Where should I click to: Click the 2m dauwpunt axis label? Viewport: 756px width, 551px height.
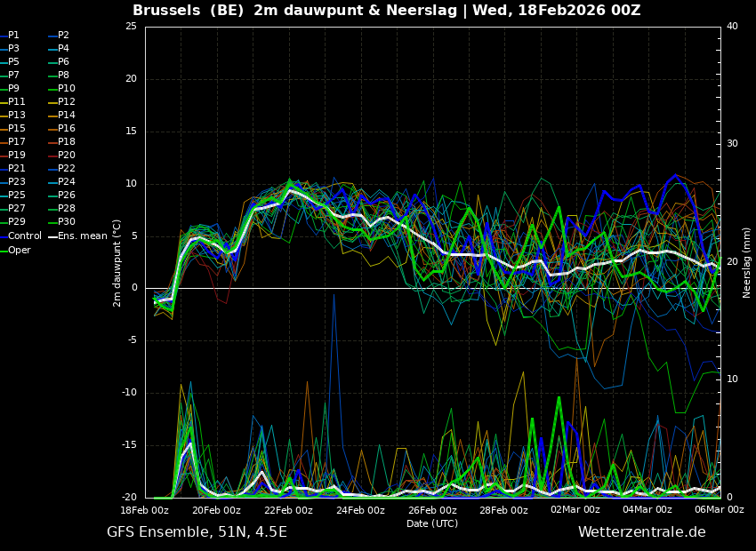pos(117,263)
